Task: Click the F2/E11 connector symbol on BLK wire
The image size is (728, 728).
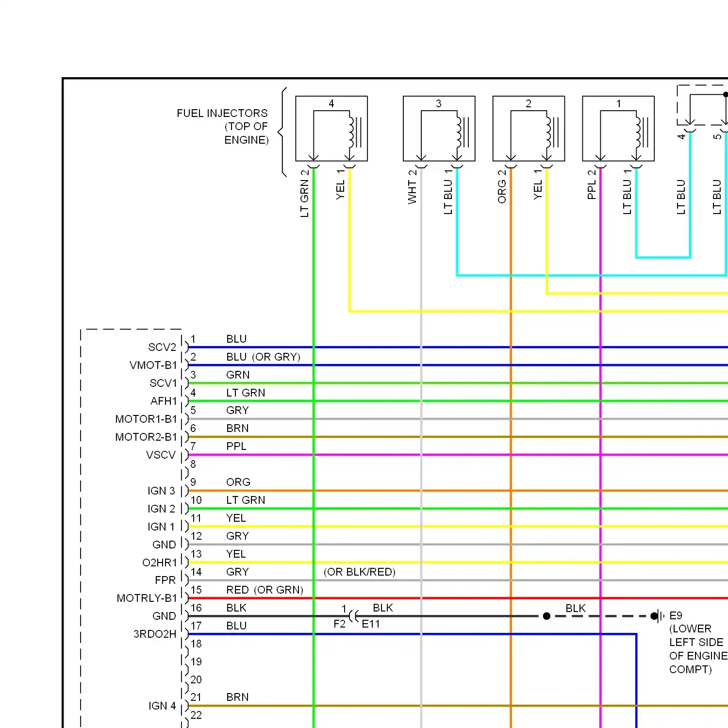Action: pos(354,616)
